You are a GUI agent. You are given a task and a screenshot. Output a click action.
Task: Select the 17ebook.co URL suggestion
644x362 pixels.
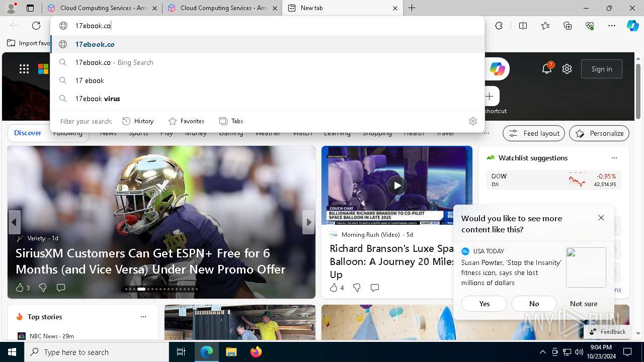[x=267, y=44]
